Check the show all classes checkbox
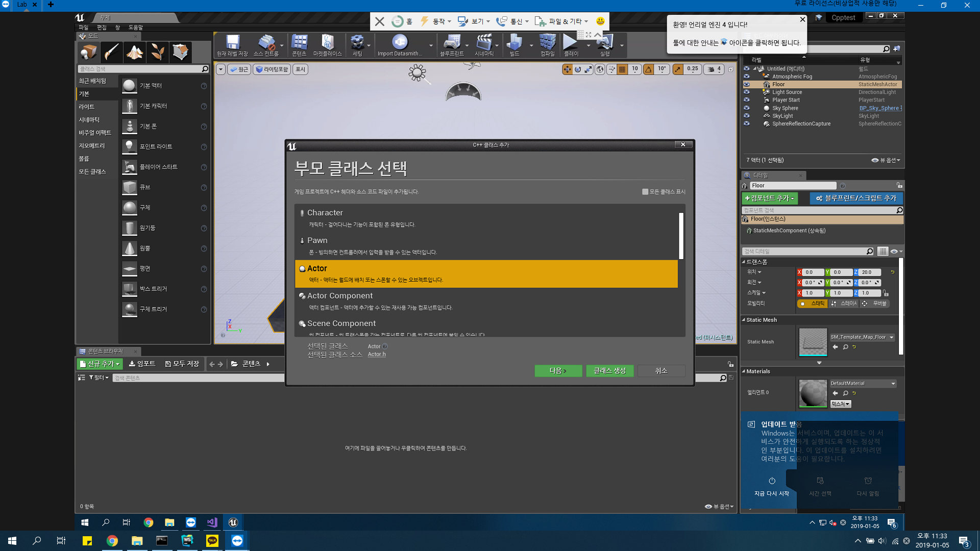 click(645, 192)
